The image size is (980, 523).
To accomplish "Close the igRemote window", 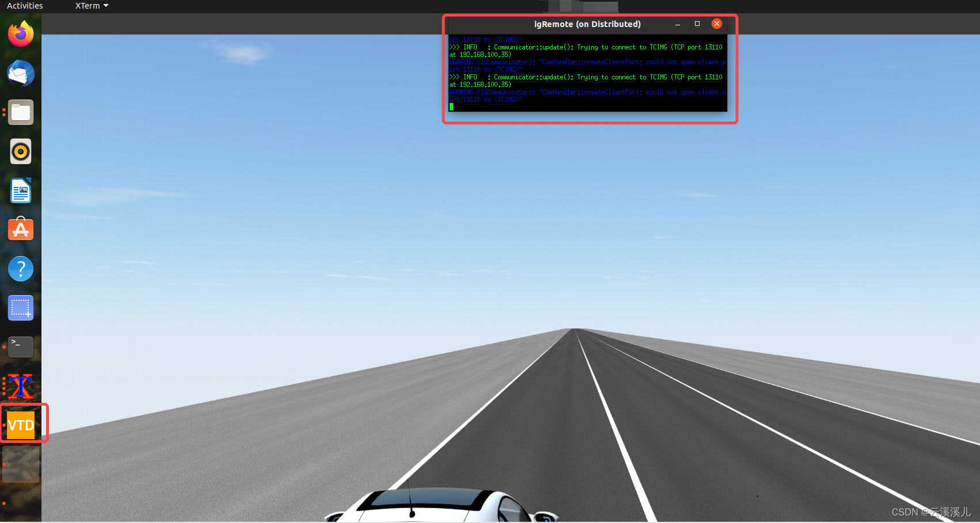I will coord(717,24).
